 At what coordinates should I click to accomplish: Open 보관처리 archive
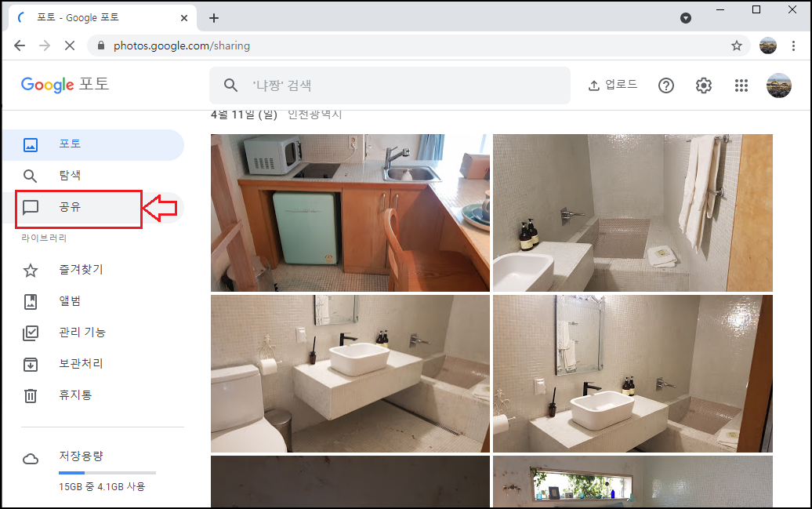click(93, 364)
